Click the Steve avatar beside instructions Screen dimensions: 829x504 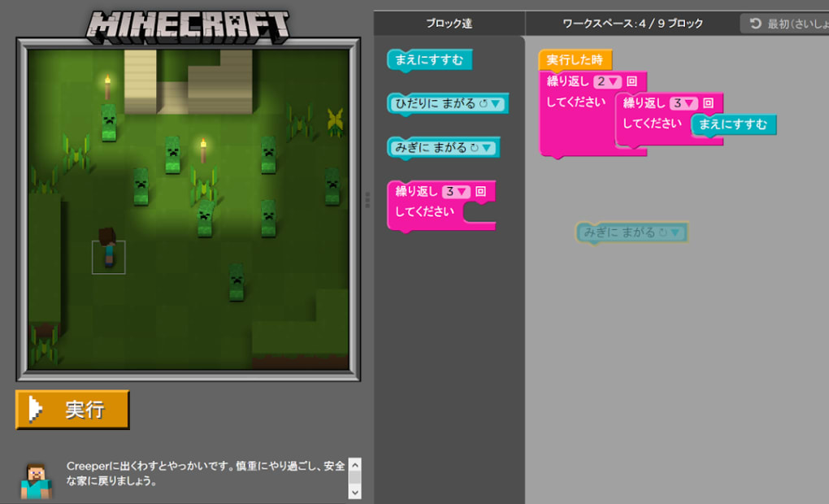(36, 480)
